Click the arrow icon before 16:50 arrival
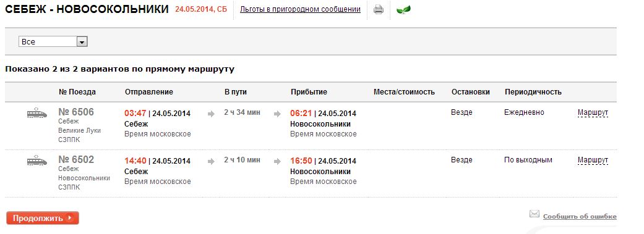This screenshot has width=644, height=234. tap(277, 162)
